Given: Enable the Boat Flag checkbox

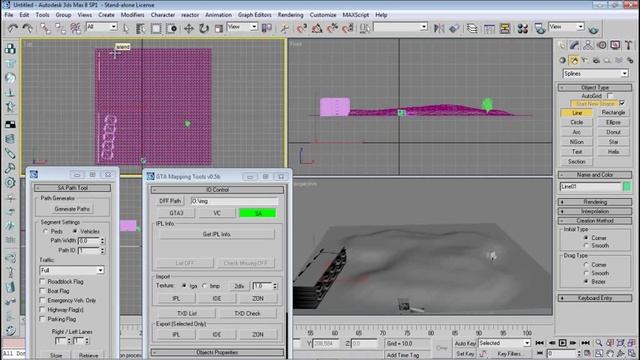Looking at the screenshot, I should point(42,291).
